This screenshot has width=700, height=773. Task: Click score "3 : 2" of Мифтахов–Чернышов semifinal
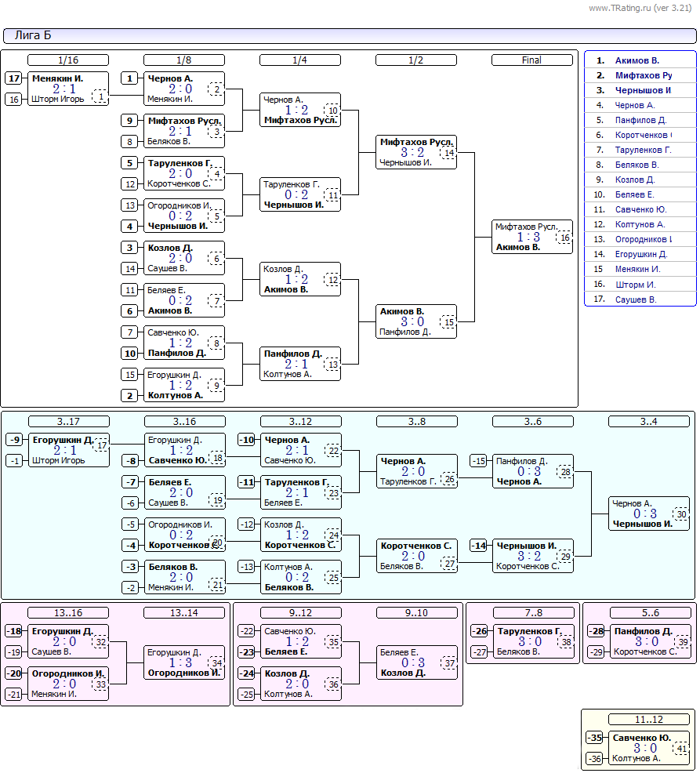point(412,152)
